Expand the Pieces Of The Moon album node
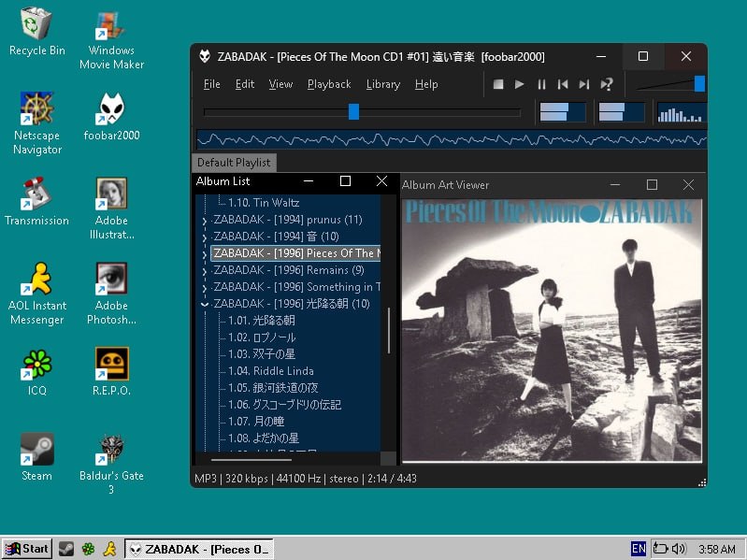Screen dimensions: 747x560 [x=205, y=254]
